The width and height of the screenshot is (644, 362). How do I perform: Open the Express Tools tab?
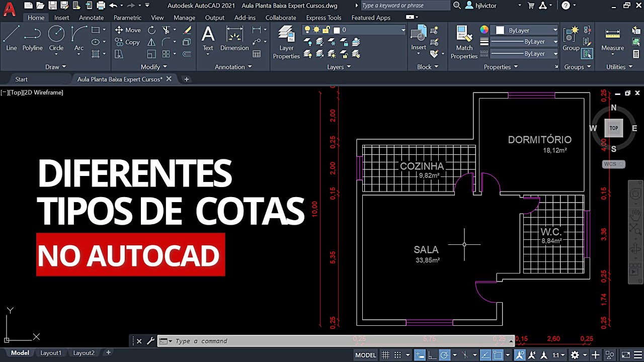pyautogui.click(x=324, y=18)
